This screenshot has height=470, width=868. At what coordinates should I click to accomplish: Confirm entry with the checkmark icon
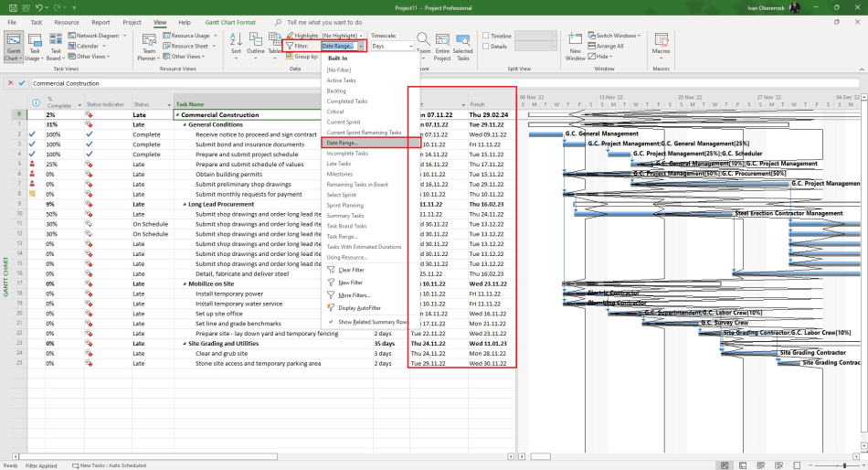click(x=22, y=83)
